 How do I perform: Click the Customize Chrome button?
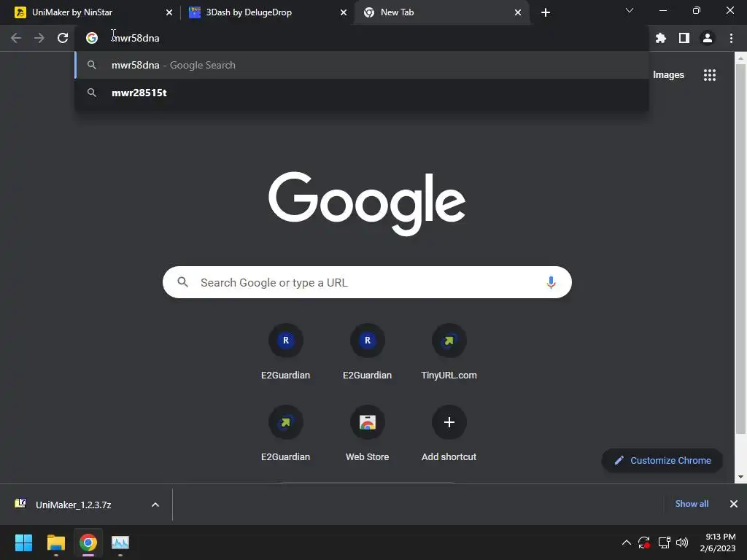click(662, 461)
